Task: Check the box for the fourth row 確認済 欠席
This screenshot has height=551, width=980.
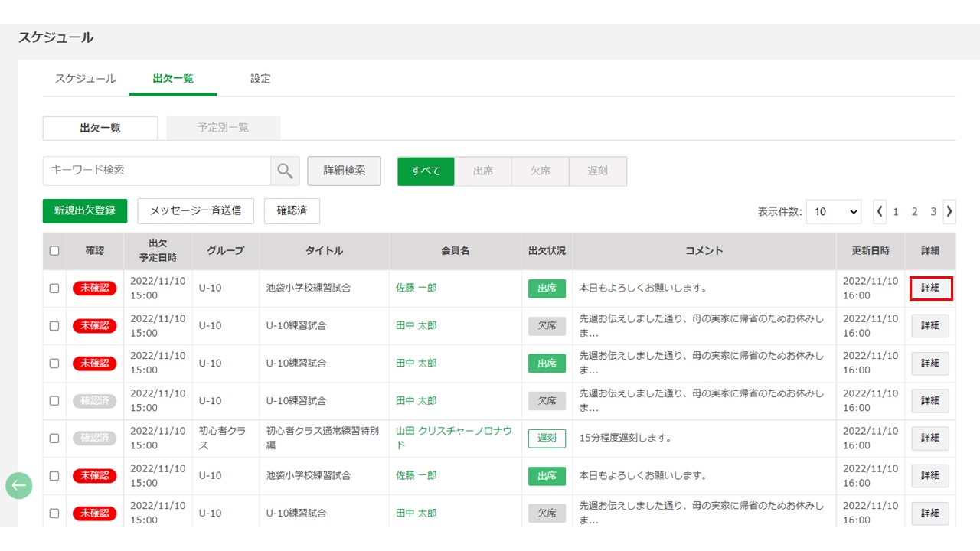Action: point(54,401)
